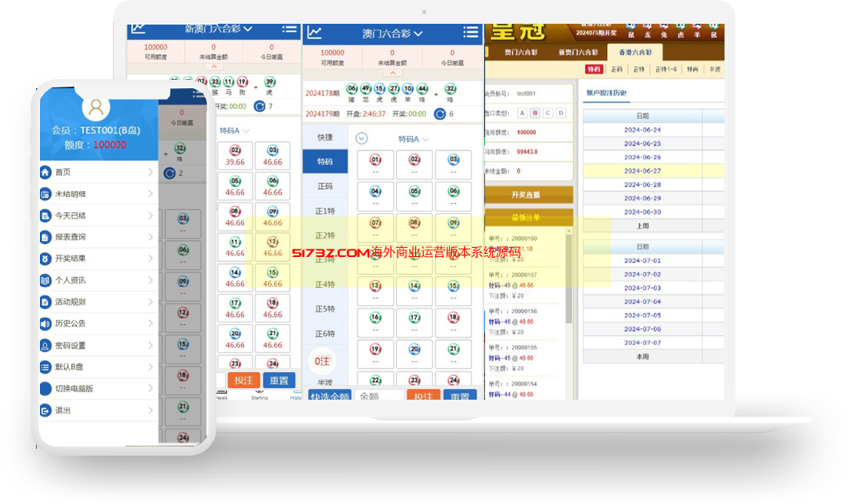Click 最新注单 button
This screenshot has width=855, height=504.
528,217
